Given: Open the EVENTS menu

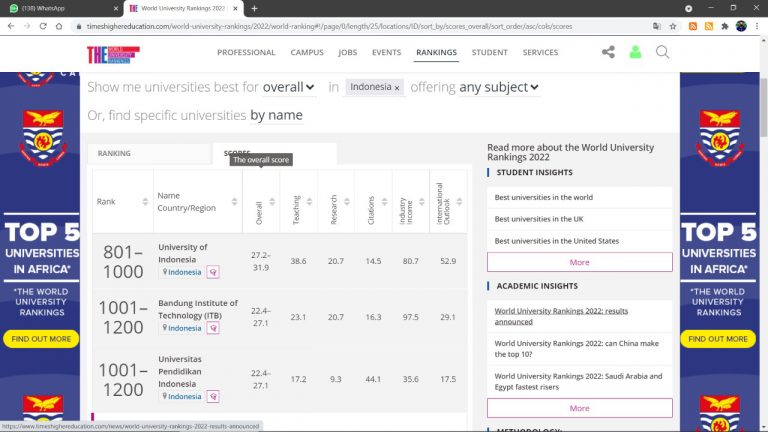Looking at the screenshot, I should point(386,52).
